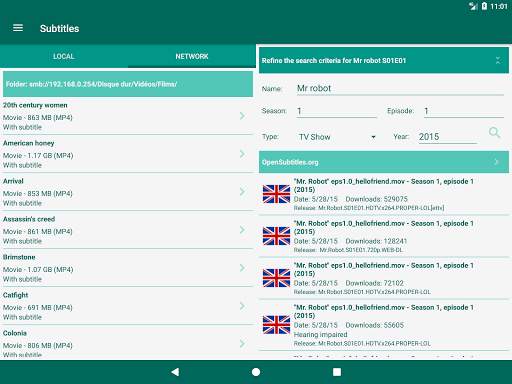Open the 20th century women chevron
Screen dimensions: 512x384
pyautogui.click(x=242, y=116)
